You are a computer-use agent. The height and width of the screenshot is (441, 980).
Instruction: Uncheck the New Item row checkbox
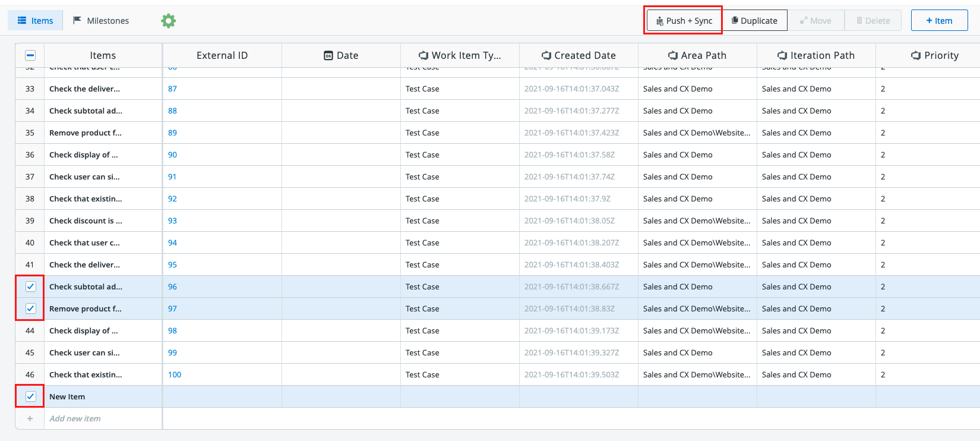[30, 396]
